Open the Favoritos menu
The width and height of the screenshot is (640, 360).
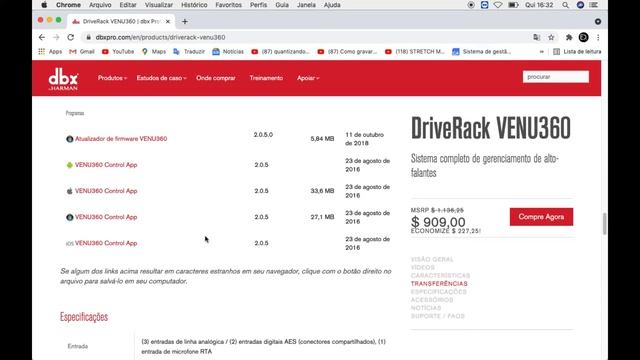pos(229,5)
